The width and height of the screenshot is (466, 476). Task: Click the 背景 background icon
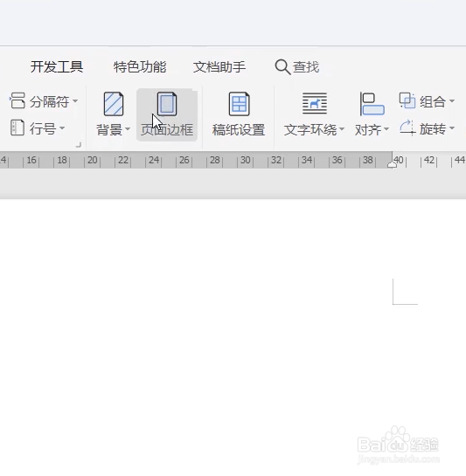[114, 104]
